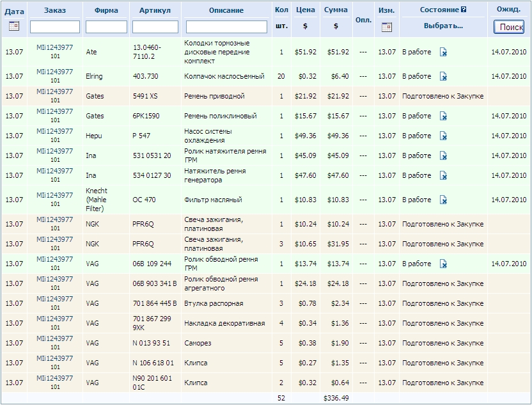Select the $24.18 sum cell
Screen dimensions: 532x405
(338, 284)
